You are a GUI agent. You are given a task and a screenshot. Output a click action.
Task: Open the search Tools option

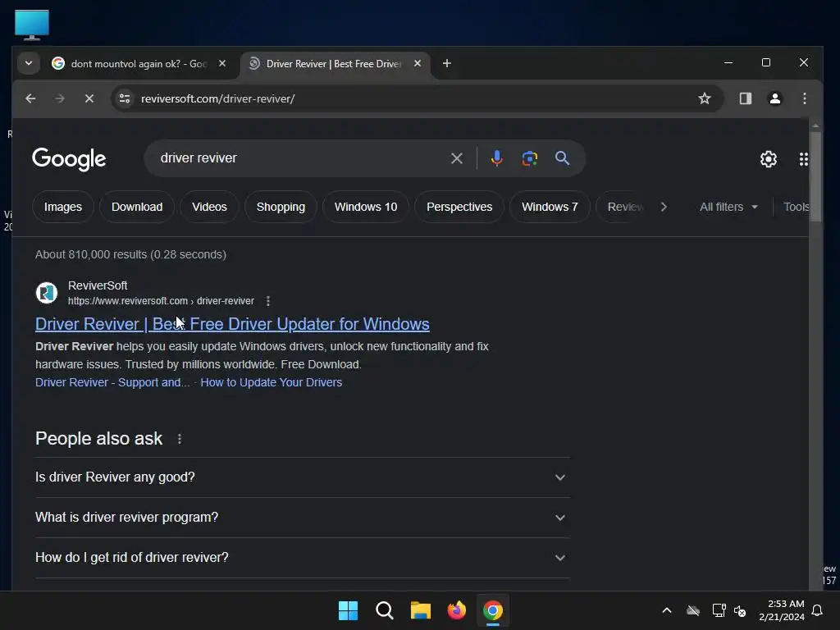pos(796,207)
